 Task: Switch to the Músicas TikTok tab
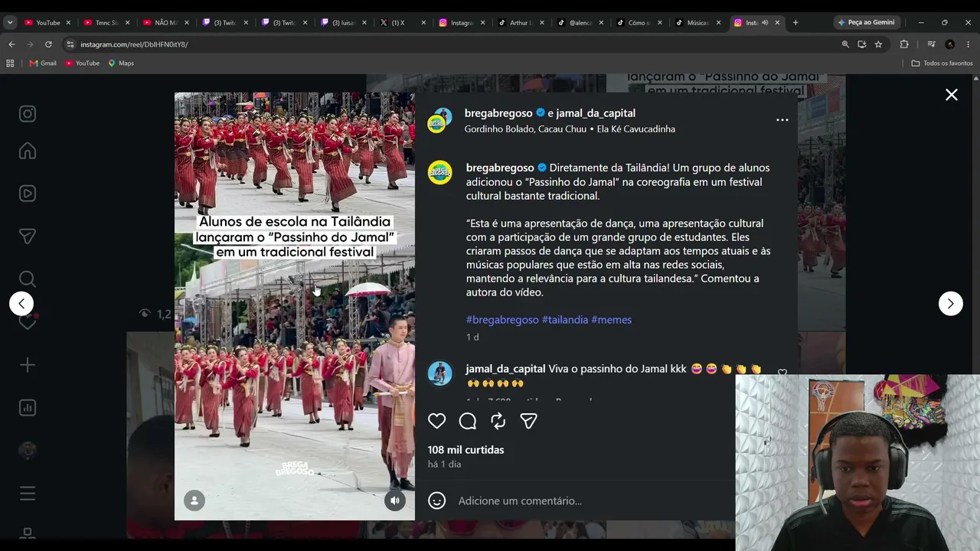click(x=697, y=23)
